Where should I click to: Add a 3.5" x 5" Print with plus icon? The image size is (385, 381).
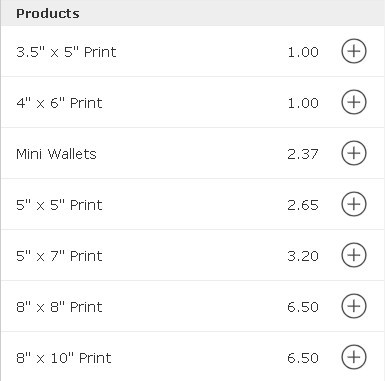coord(354,51)
